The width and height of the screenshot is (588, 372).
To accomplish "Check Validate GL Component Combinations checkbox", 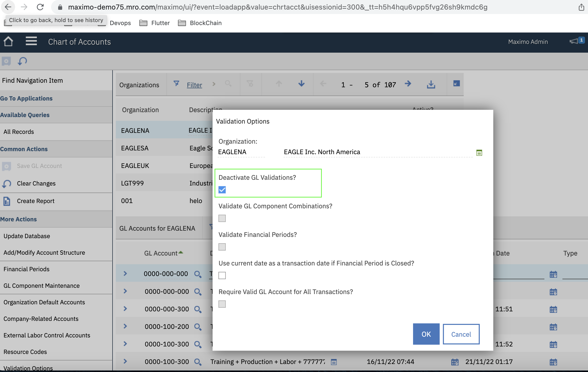I will tap(222, 218).
